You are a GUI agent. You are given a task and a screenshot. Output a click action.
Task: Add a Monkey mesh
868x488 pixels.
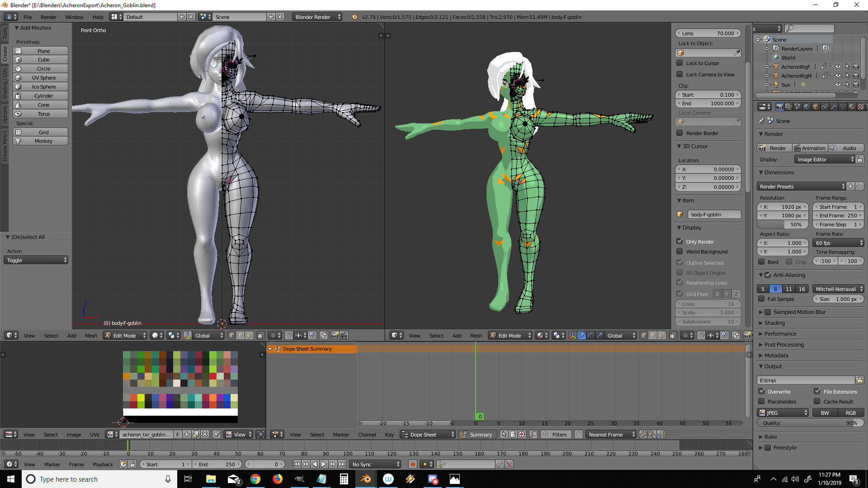point(40,141)
